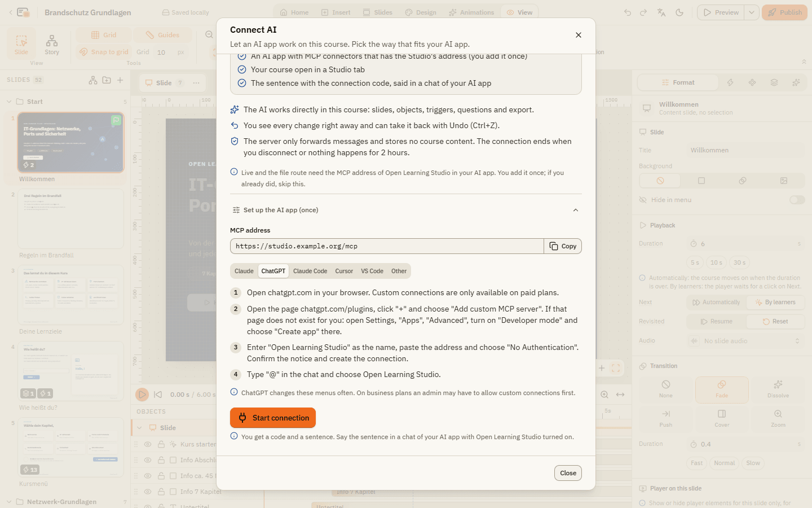The height and width of the screenshot is (508, 812).
Task: Select the Claude tab in Connect AI
Action: 244,271
